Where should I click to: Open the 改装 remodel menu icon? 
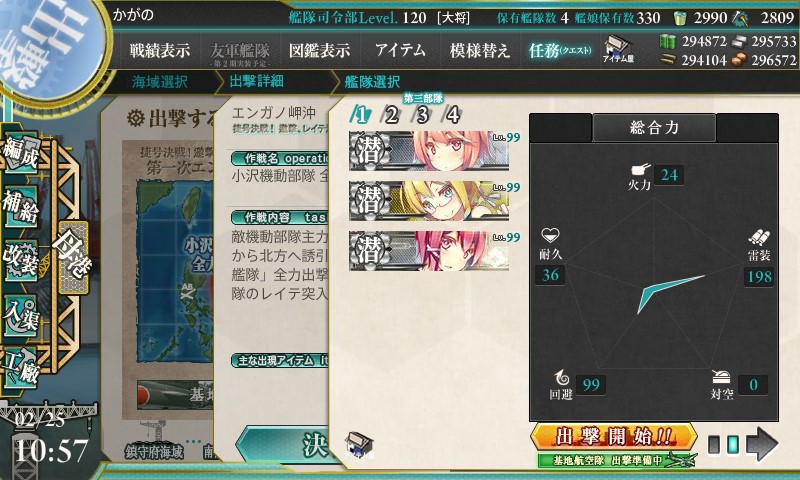pyautogui.click(x=20, y=260)
